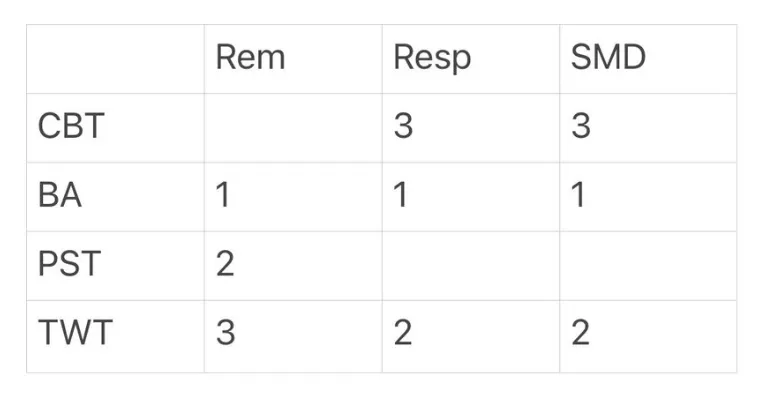Select the Resp column header cell
Screen dimensions: 766x406
470,59
